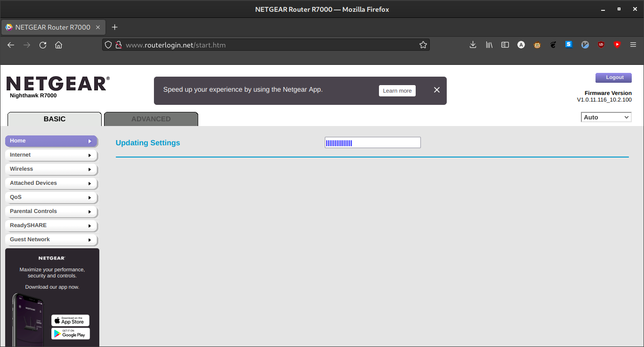Toggle the sidebar view icon
The width and height of the screenshot is (644, 347).
click(x=505, y=45)
